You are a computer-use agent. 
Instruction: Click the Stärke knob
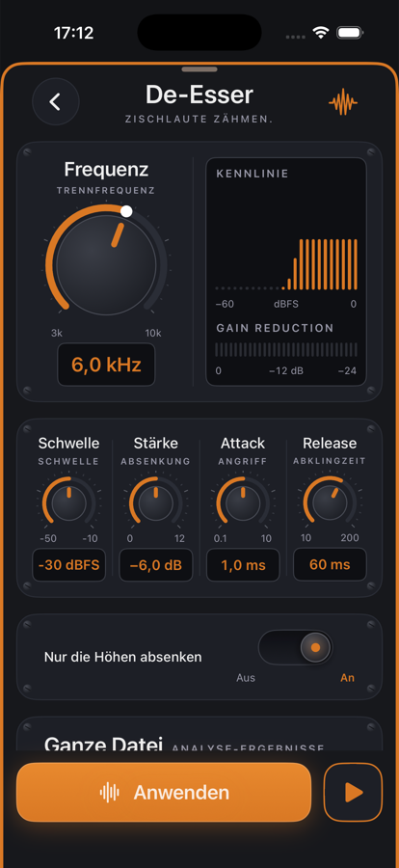pyautogui.click(x=156, y=503)
